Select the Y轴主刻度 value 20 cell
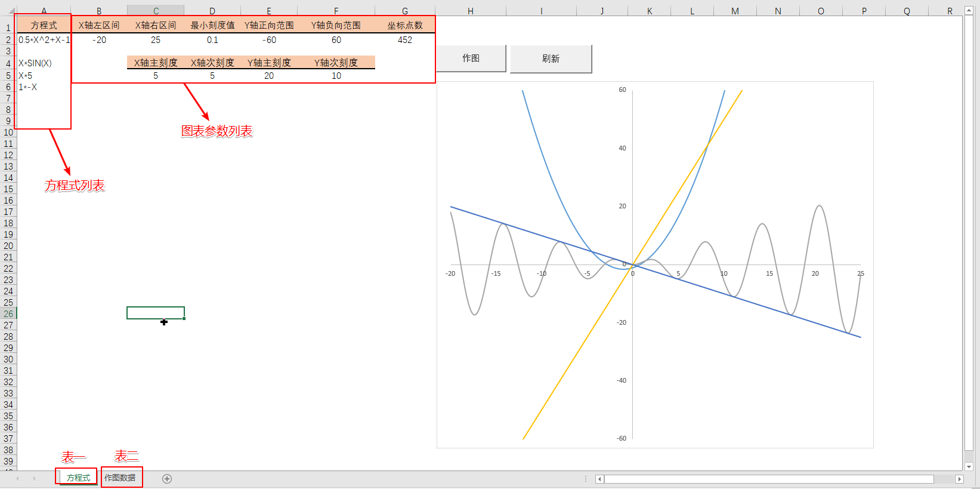The width and height of the screenshot is (980, 489). click(269, 76)
